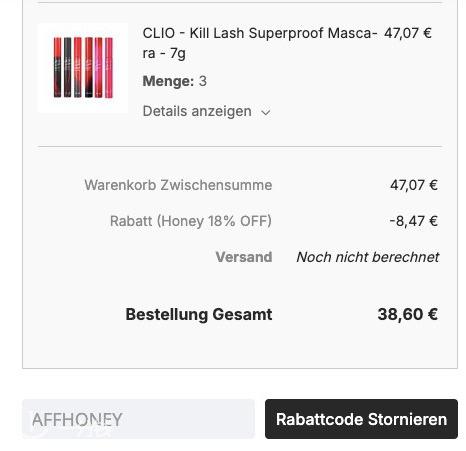This screenshot has height=451, width=466.
Task: Click the Warenkorb Zwischensumme label
Action: [x=178, y=185]
